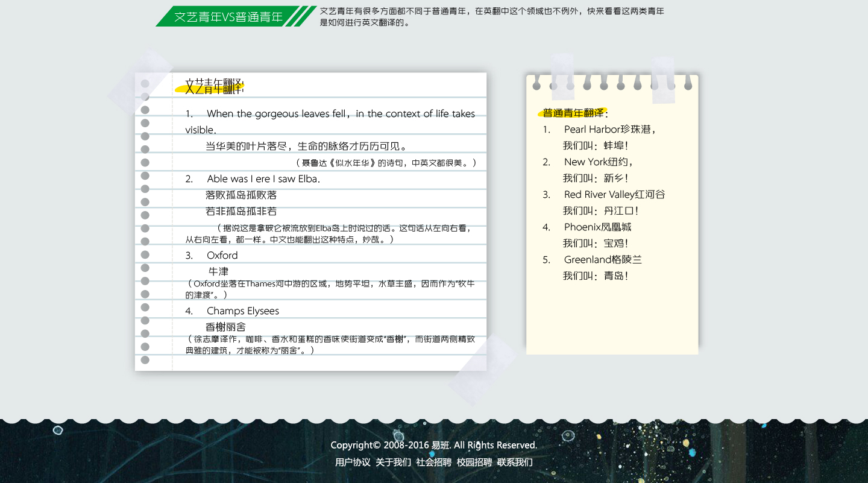Screen dimensions: 868x483
Task: Click the entry Red River Valley红河谷
Action: [615, 194]
